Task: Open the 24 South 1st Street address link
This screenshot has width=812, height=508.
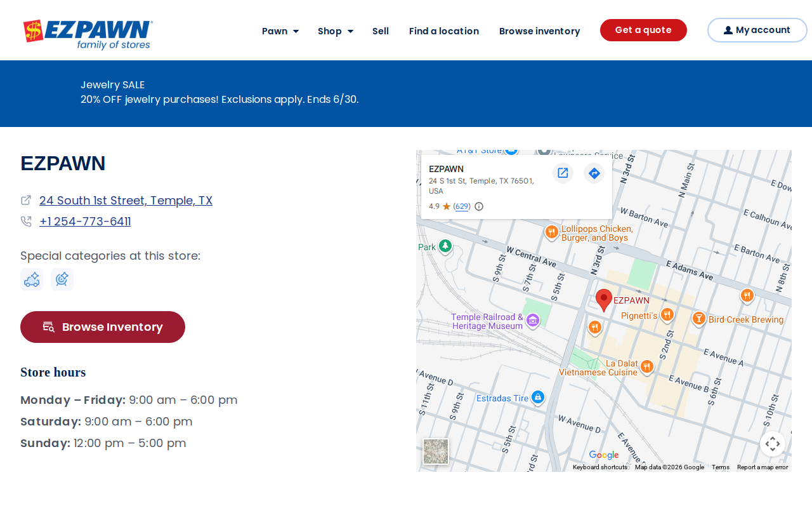Action: click(126, 201)
